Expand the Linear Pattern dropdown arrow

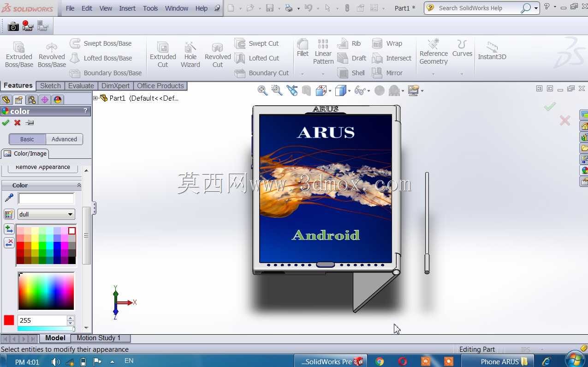click(323, 74)
